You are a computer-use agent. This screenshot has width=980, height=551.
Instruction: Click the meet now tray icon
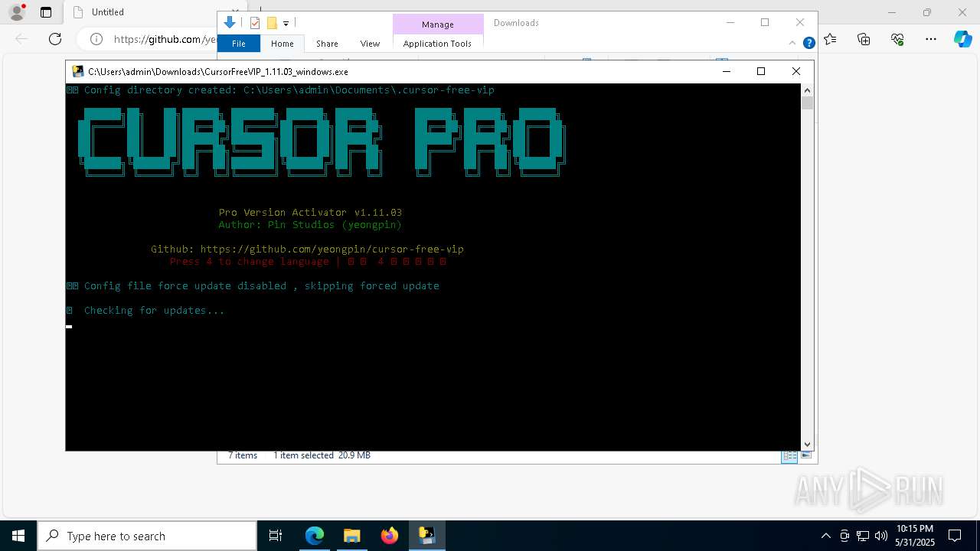844,536
